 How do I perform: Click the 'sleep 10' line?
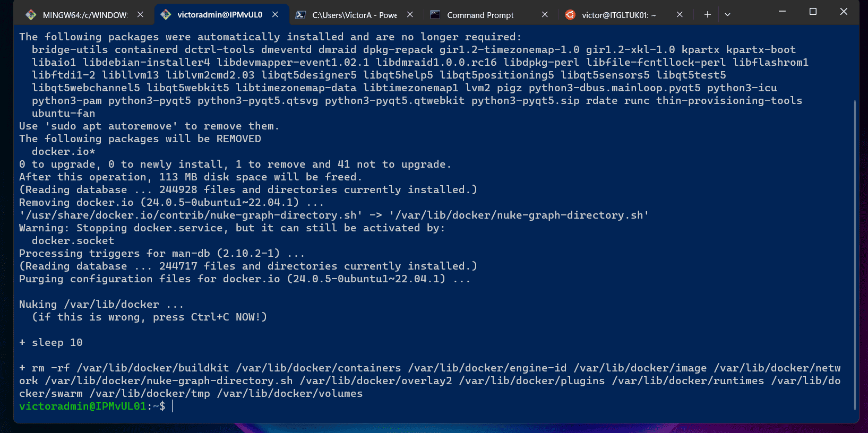click(51, 342)
